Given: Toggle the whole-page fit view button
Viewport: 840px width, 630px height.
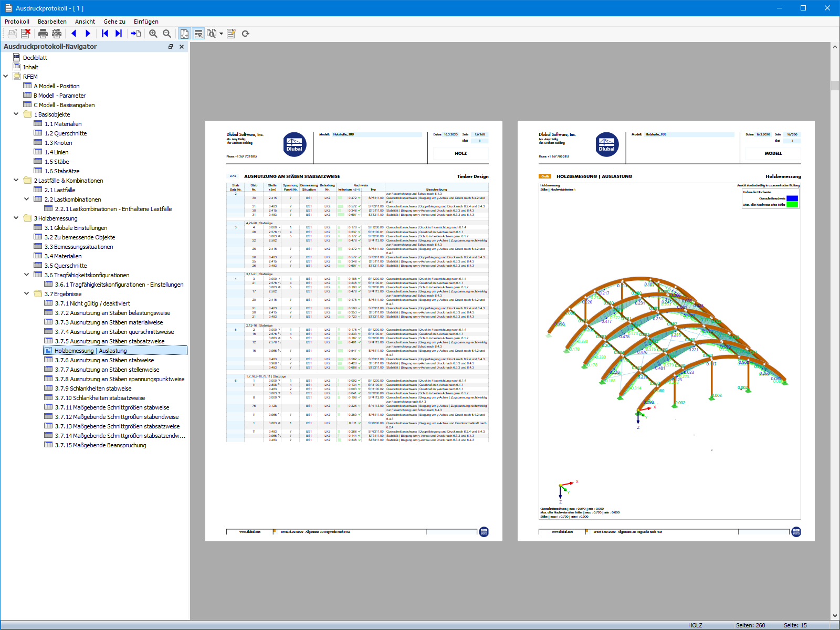Looking at the screenshot, I should click(x=184, y=34).
